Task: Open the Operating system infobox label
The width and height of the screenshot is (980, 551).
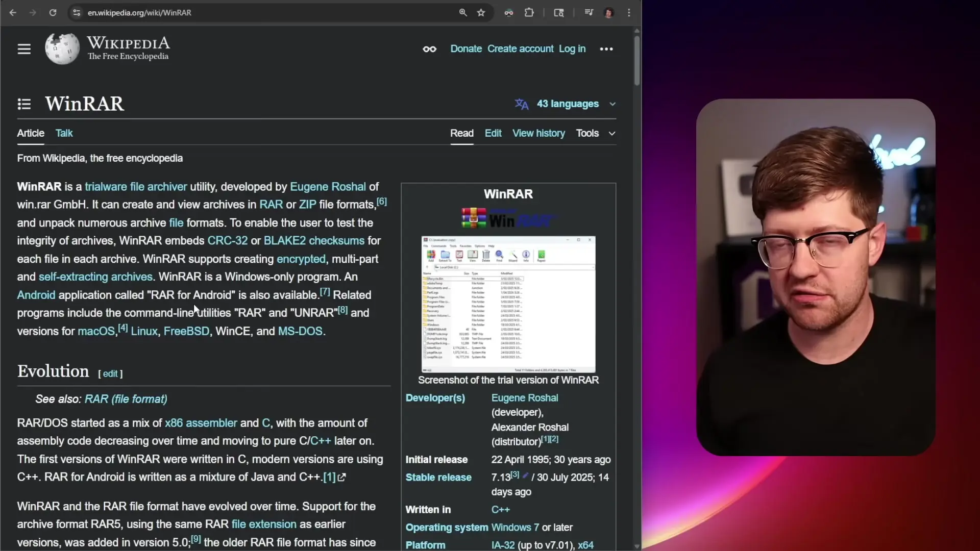Action: click(447, 528)
